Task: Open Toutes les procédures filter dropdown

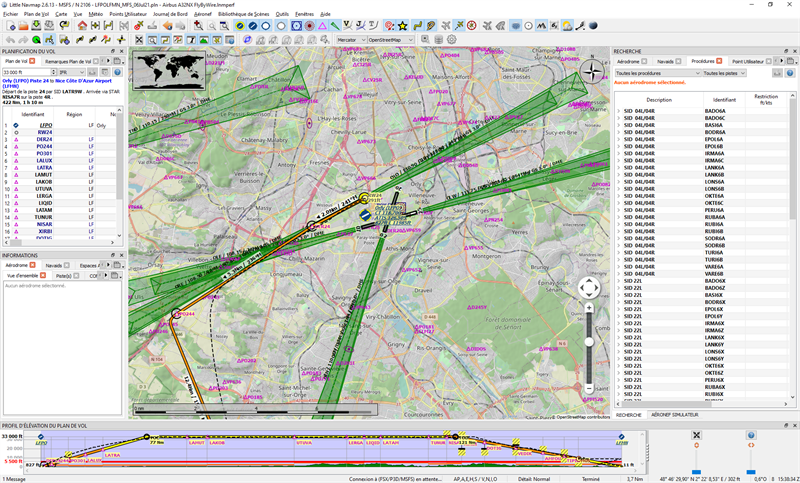Action: 658,73
